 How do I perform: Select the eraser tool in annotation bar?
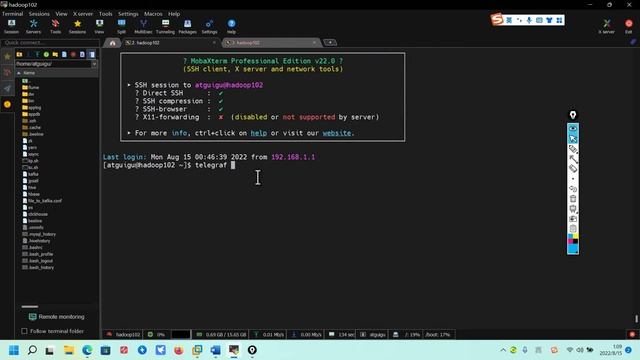[573, 169]
